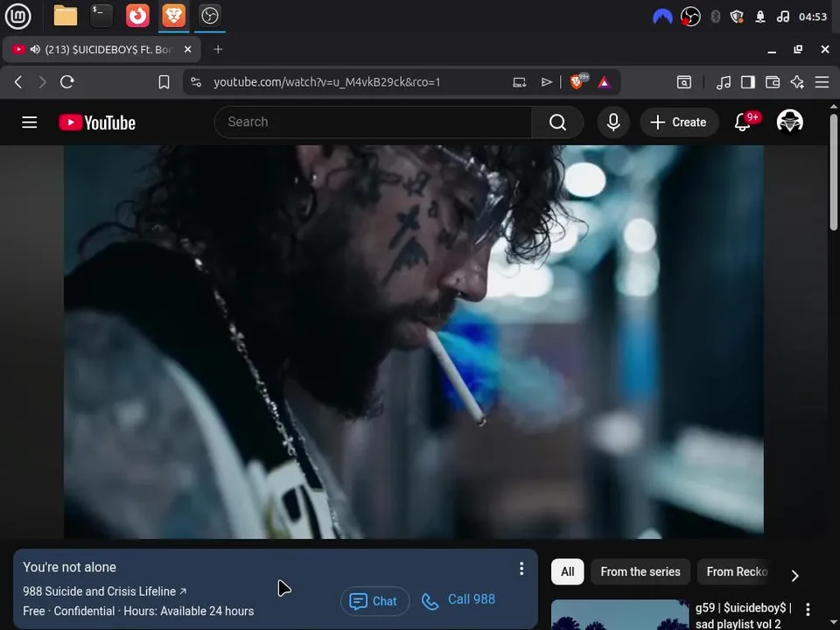Open the account avatar menu

(789, 122)
